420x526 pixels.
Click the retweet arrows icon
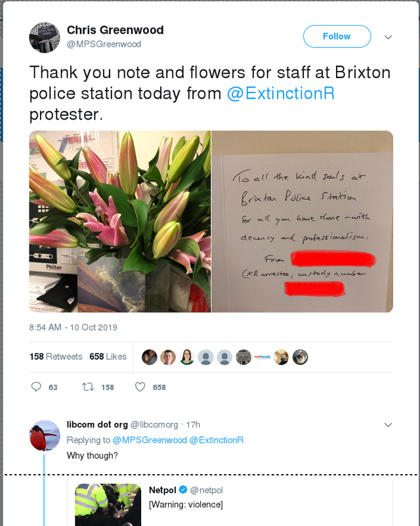(x=87, y=387)
